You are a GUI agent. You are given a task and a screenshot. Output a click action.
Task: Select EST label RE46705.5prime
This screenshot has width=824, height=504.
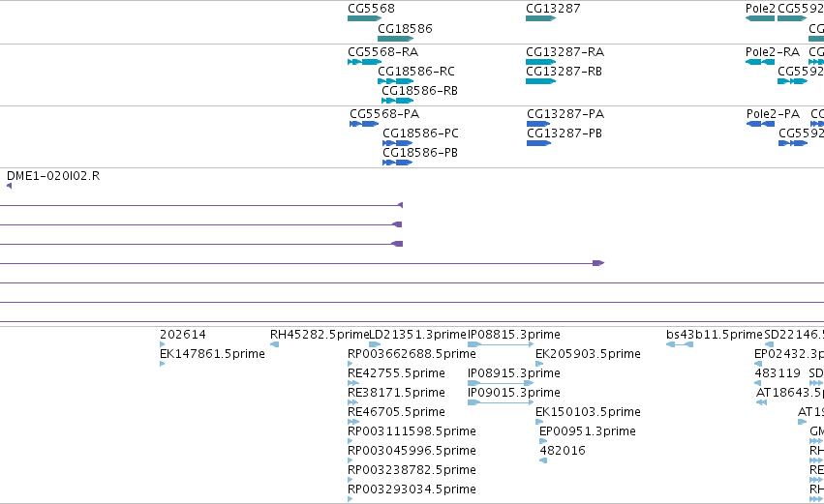tap(396, 412)
